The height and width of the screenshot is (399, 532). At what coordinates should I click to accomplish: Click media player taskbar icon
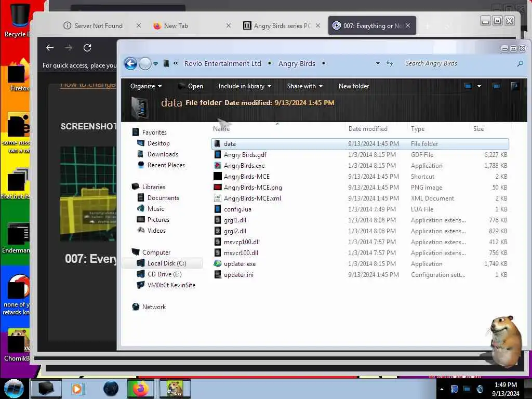click(77, 389)
